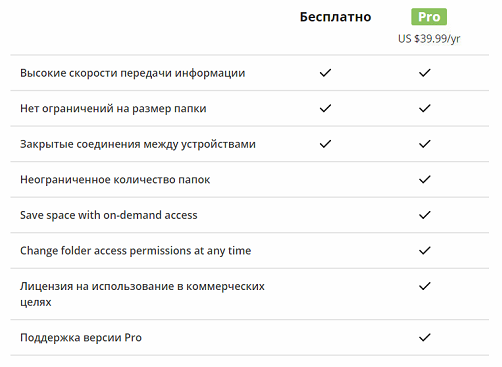Click Pro checkmark for Лицензия на использование

click(425, 286)
